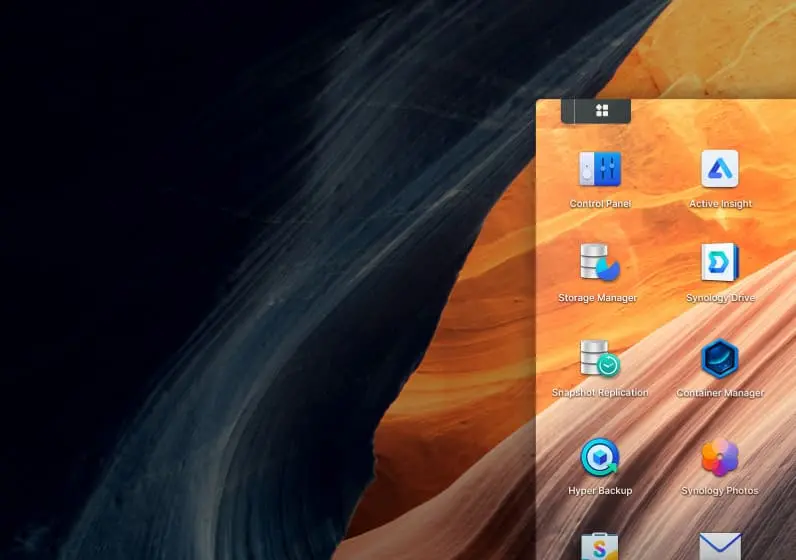Click the "Snapshot Replication" text label
This screenshot has height=560, width=796.
(x=600, y=392)
